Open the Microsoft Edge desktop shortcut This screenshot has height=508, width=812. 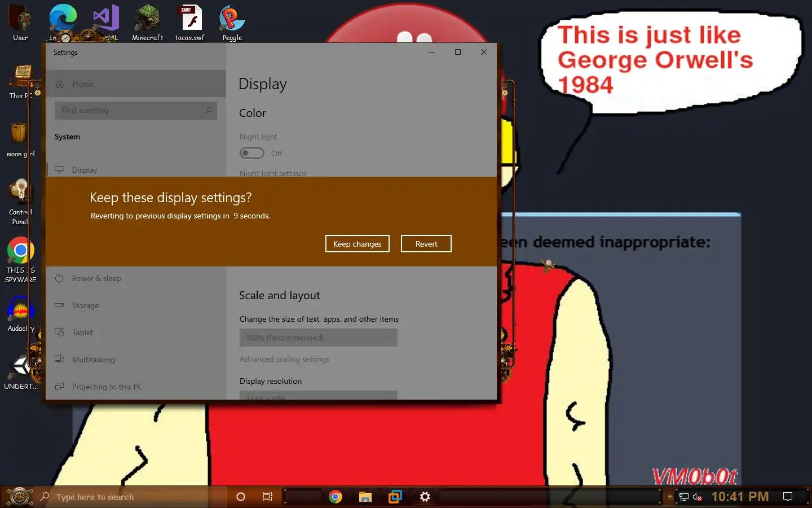62,23
